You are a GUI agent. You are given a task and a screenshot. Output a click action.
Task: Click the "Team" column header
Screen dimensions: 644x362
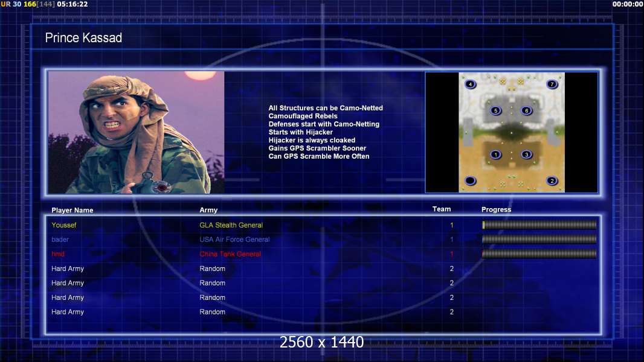click(442, 209)
